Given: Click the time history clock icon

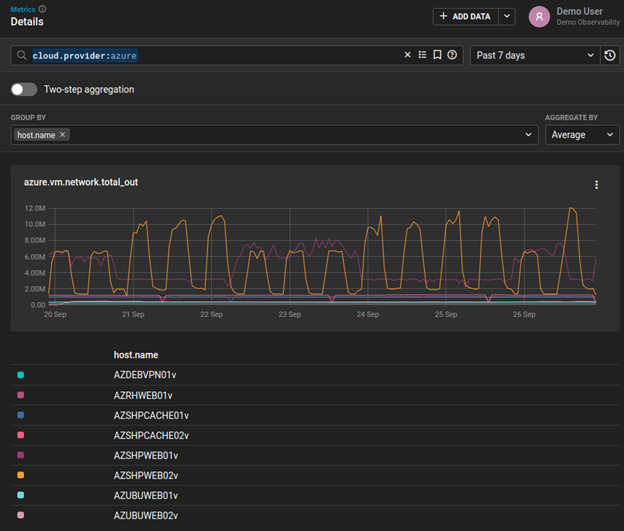Looking at the screenshot, I should tap(610, 56).
